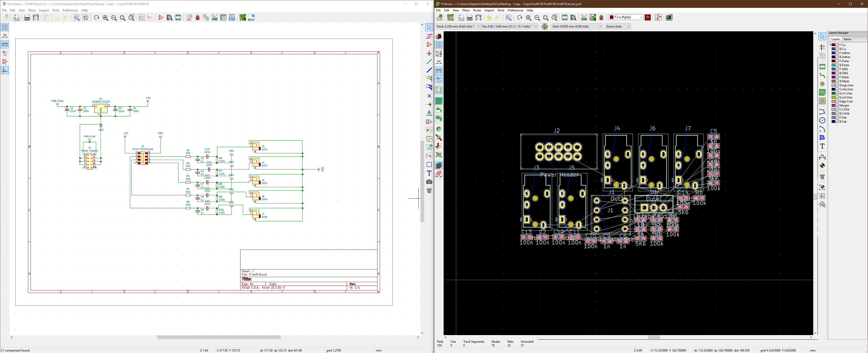Uncheck F.Cu layer visibility checkbox
Viewport: 868px width, 353px height.
coord(837,45)
